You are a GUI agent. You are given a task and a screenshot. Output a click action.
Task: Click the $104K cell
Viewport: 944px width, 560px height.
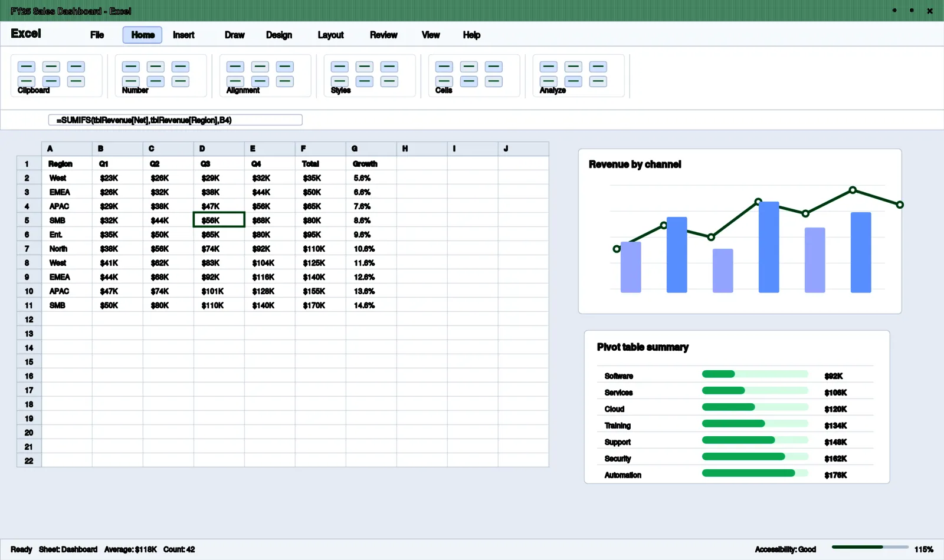pos(270,263)
